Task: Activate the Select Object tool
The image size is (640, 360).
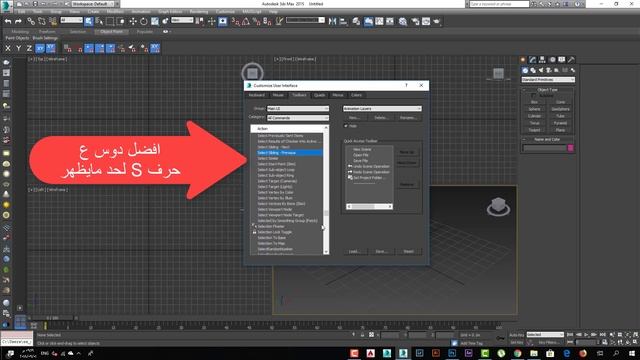Action: 89,21
